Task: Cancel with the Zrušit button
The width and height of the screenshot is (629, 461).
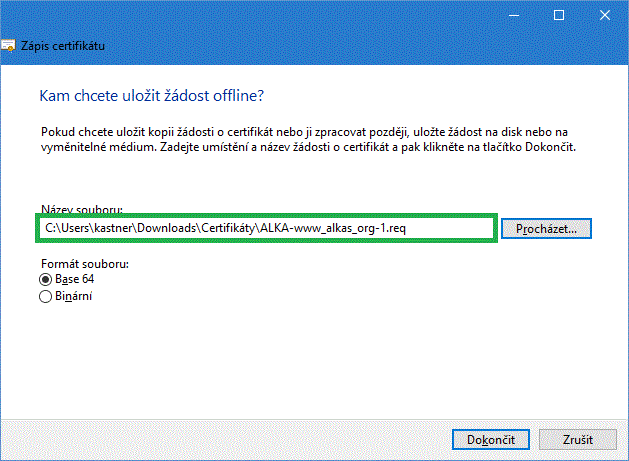Action: pyautogui.click(x=577, y=439)
